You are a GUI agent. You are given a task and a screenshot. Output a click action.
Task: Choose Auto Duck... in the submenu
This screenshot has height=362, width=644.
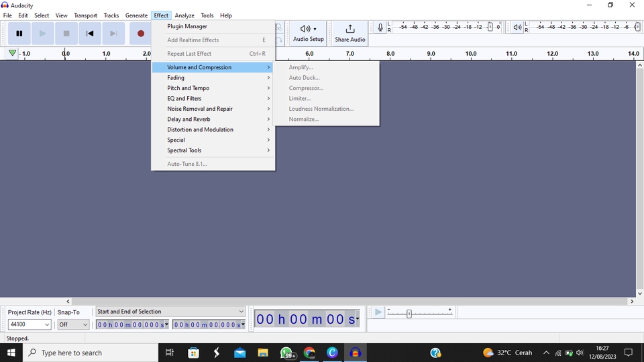[x=327, y=78]
